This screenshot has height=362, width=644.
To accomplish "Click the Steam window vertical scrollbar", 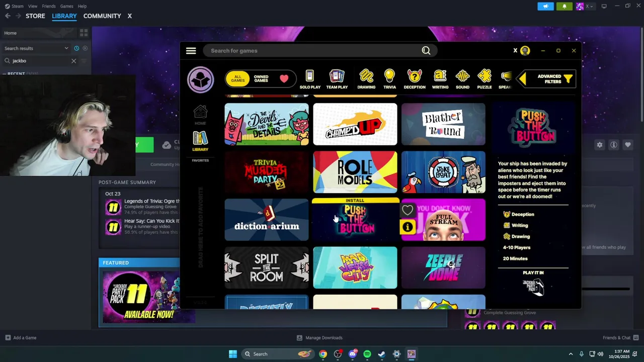I will coord(641,74).
